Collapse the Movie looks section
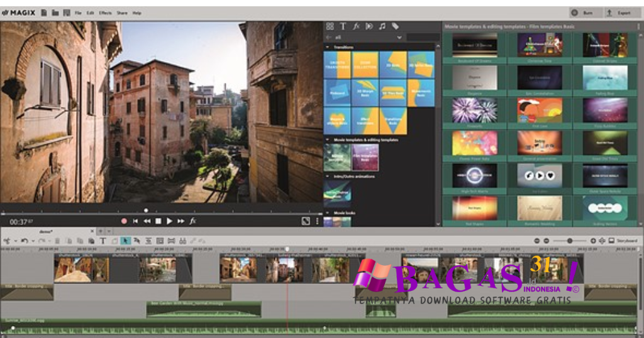The height and width of the screenshot is (338, 644). 327,213
